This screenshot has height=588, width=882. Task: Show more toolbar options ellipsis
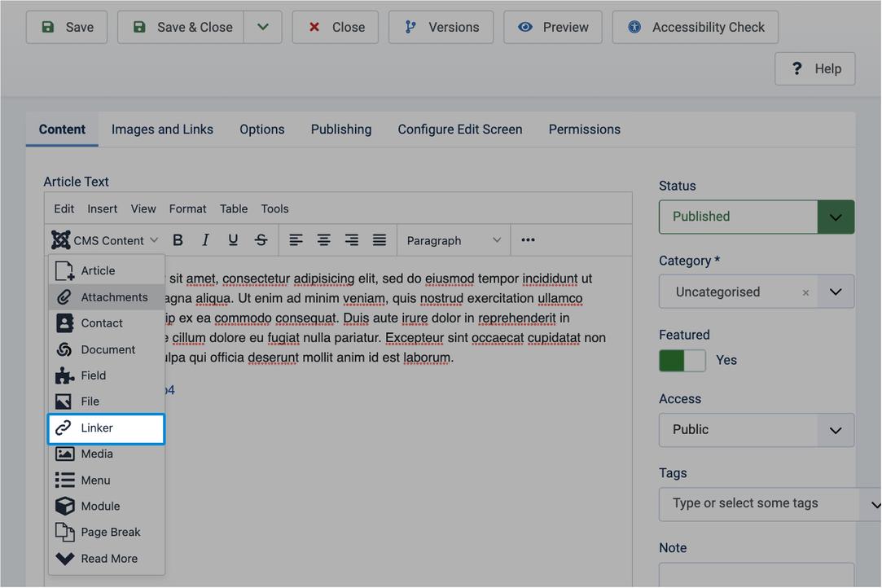pyautogui.click(x=528, y=240)
